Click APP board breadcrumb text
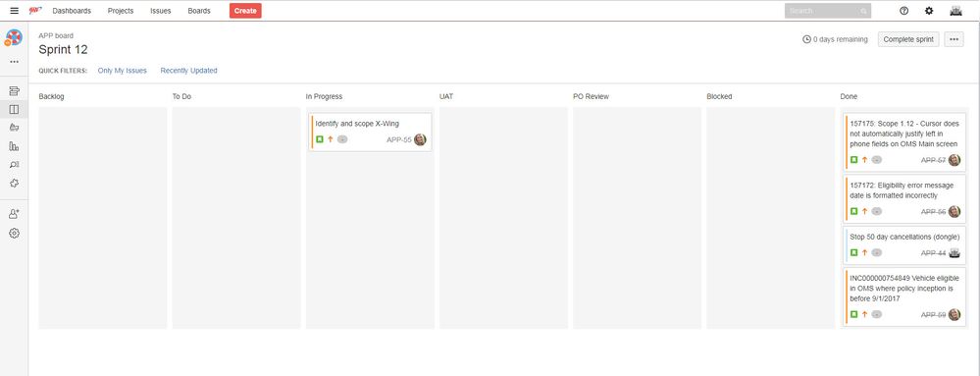 coord(56,35)
